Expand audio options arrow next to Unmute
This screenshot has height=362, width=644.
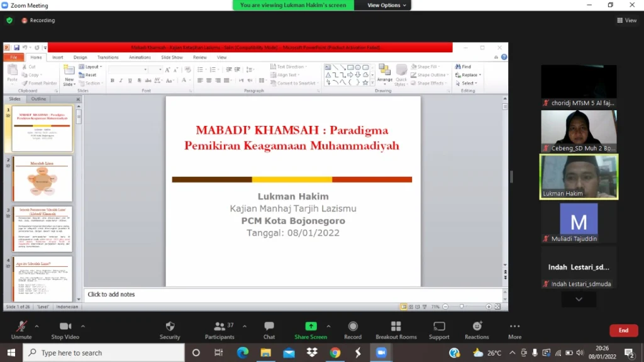[36, 326]
